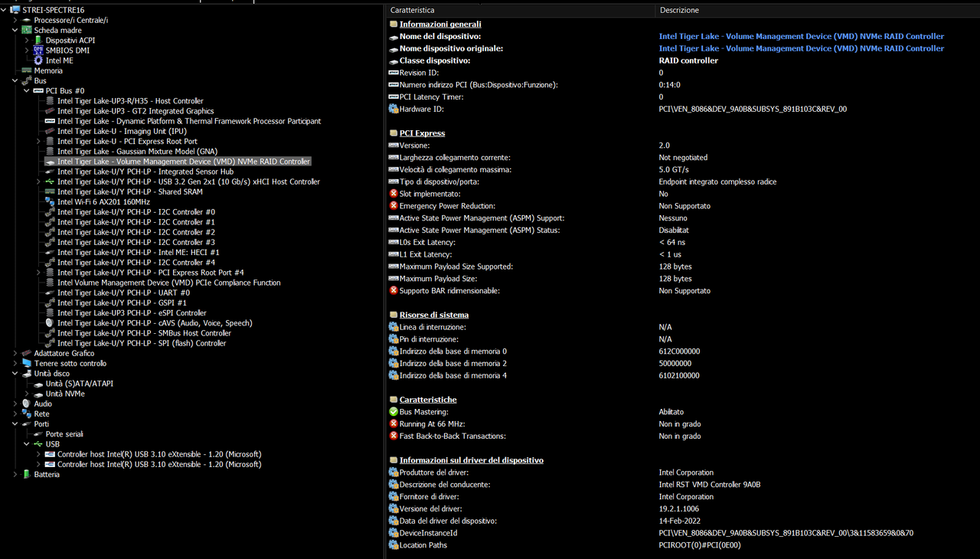Select the Integrated Sensor Hub entry
This screenshot has height=559, width=980.
tap(145, 172)
